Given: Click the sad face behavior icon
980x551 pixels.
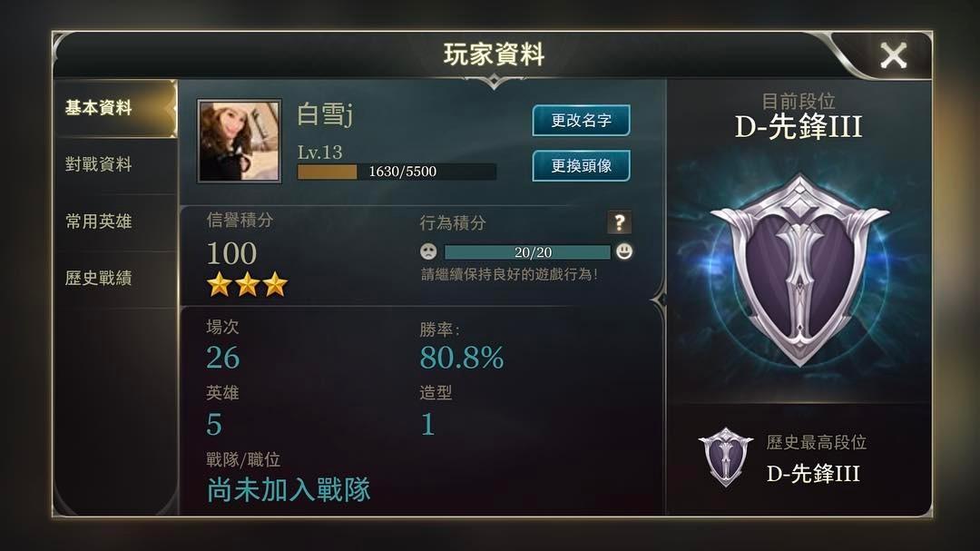Looking at the screenshot, I should click(x=428, y=251).
